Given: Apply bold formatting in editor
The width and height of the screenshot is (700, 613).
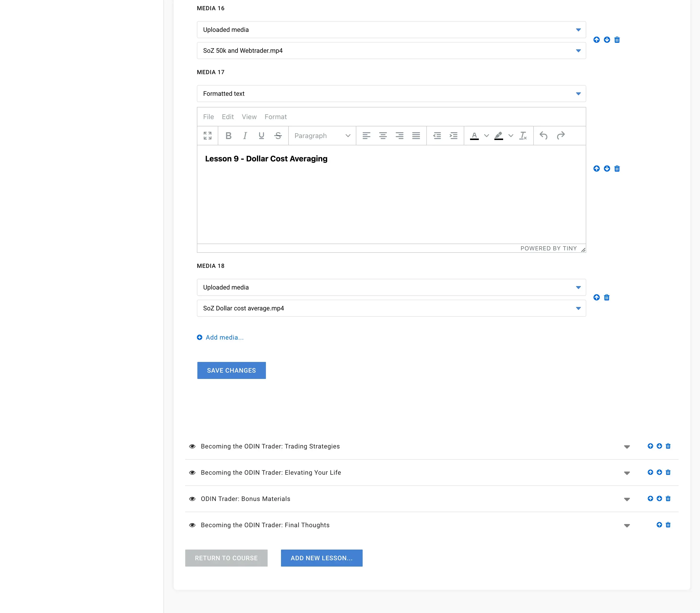Looking at the screenshot, I should click(228, 136).
